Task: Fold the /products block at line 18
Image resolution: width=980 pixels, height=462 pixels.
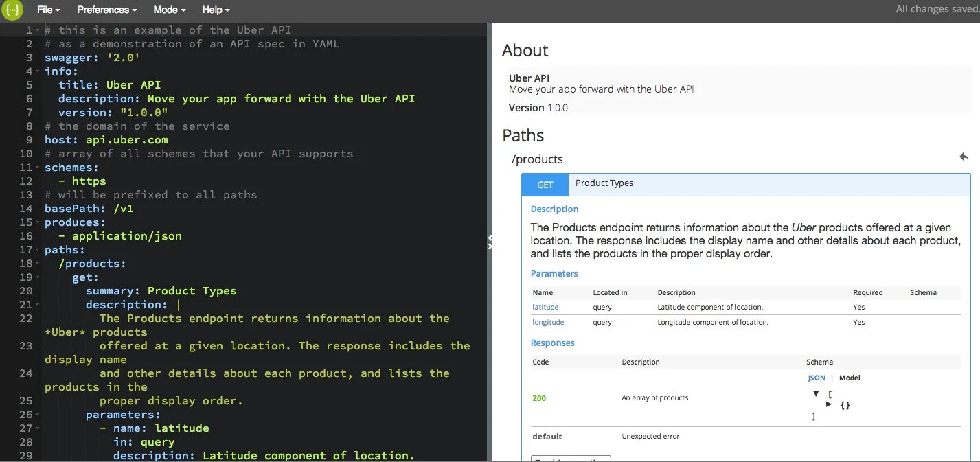Action: pyautogui.click(x=38, y=264)
